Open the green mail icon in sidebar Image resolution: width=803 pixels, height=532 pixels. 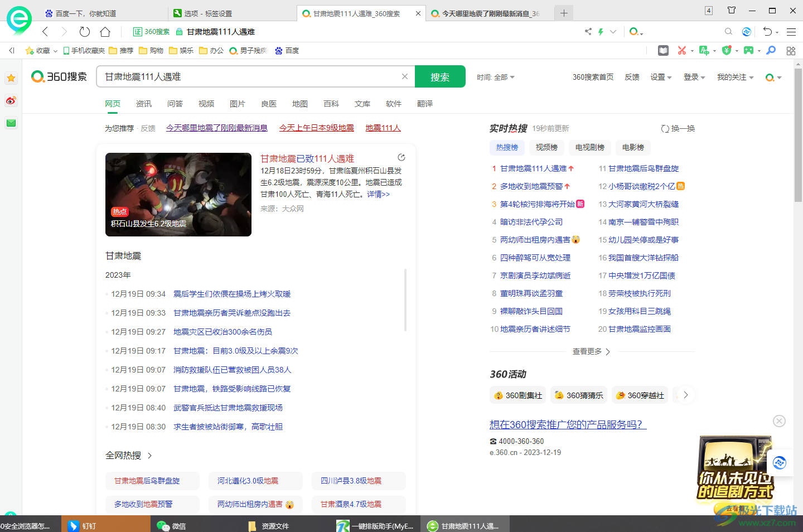[11, 123]
